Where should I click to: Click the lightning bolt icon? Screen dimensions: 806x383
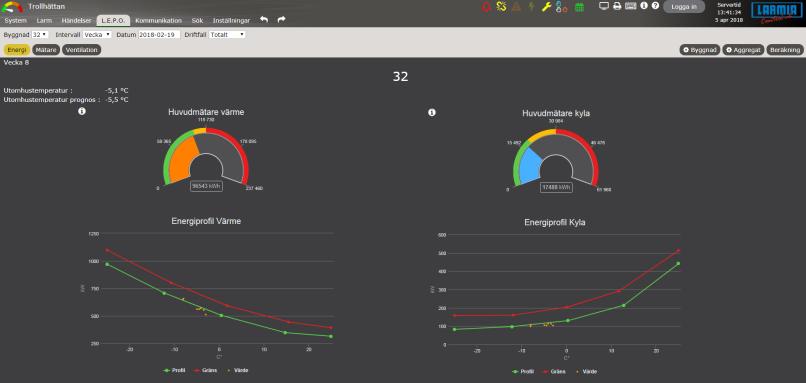(532, 7)
